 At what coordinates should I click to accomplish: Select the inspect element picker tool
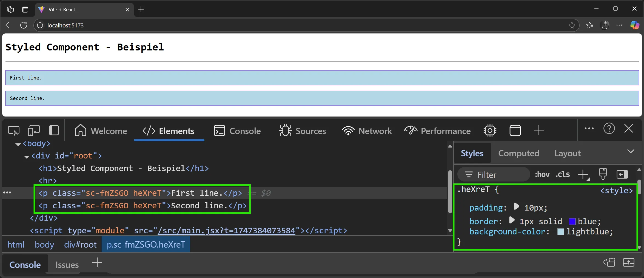(13, 131)
